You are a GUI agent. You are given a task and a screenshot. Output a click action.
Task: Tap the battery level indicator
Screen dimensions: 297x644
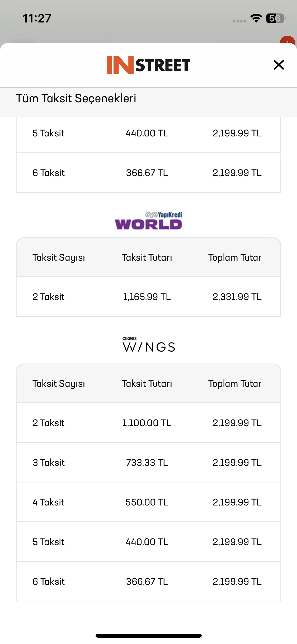(x=276, y=18)
